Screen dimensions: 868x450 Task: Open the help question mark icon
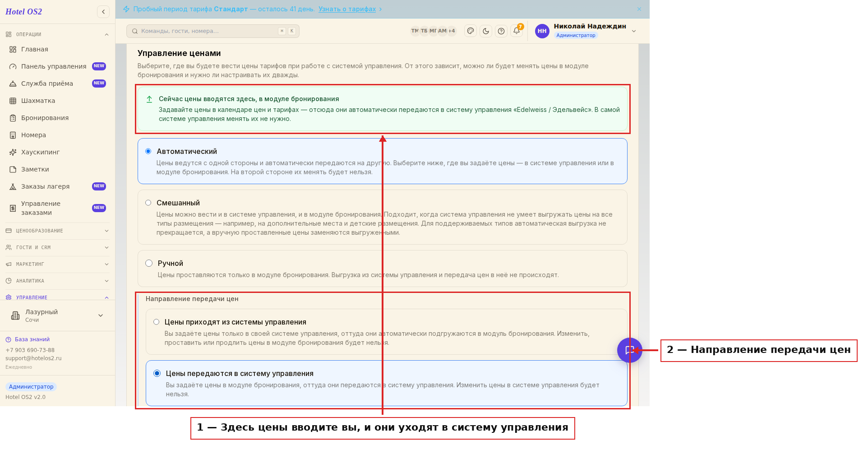click(501, 31)
